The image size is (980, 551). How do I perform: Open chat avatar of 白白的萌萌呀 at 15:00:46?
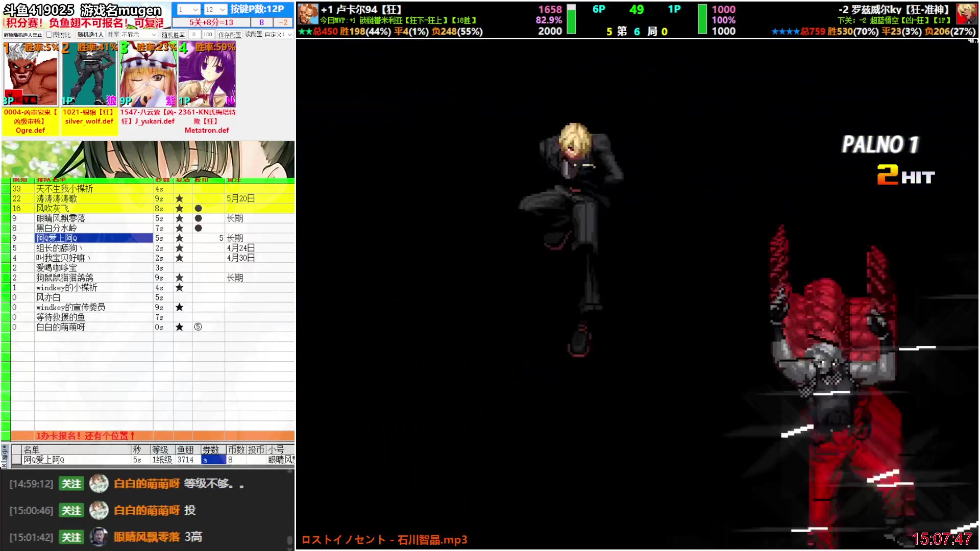click(x=99, y=510)
